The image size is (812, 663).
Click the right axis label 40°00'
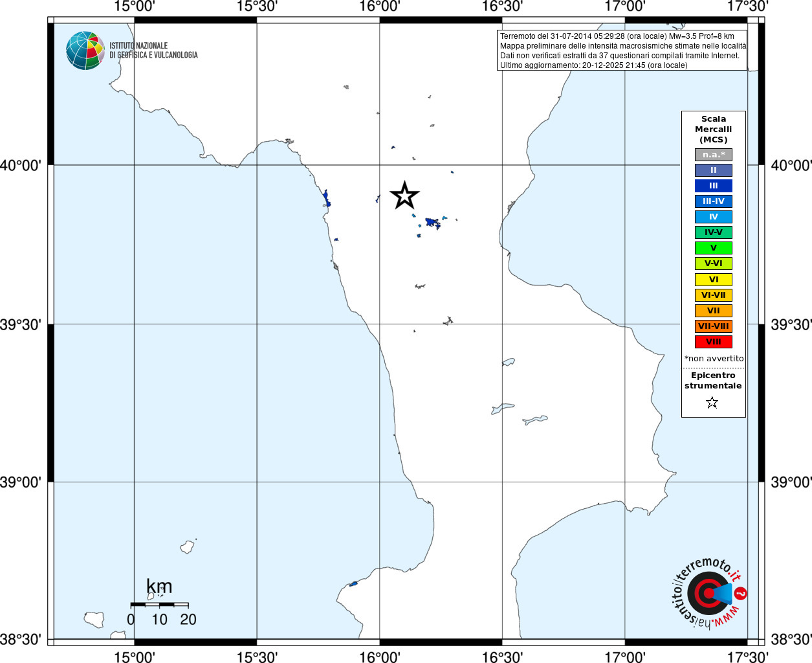(x=791, y=166)
